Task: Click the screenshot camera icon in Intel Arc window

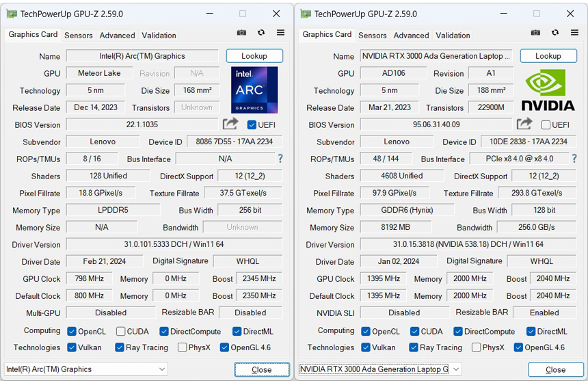Action: point(241,33)
